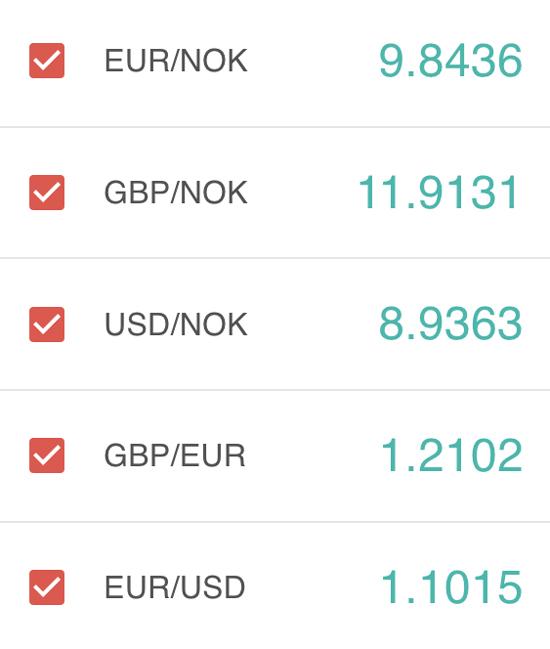Click empty space between GBP/NOK and 11.9131
550x649 pixels.
pyautogui.click(x=303, y=193)
